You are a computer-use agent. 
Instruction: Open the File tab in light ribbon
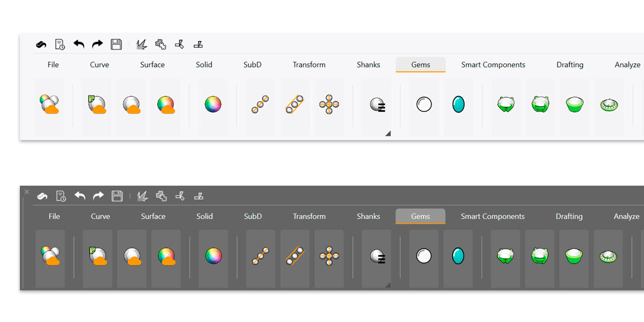tap(53, 64)
